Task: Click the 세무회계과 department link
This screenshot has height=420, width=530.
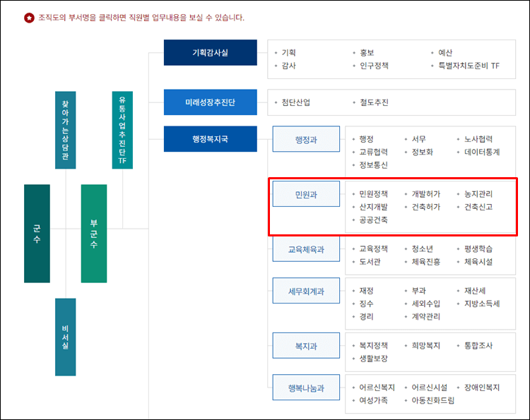Action: click(306, 291)
